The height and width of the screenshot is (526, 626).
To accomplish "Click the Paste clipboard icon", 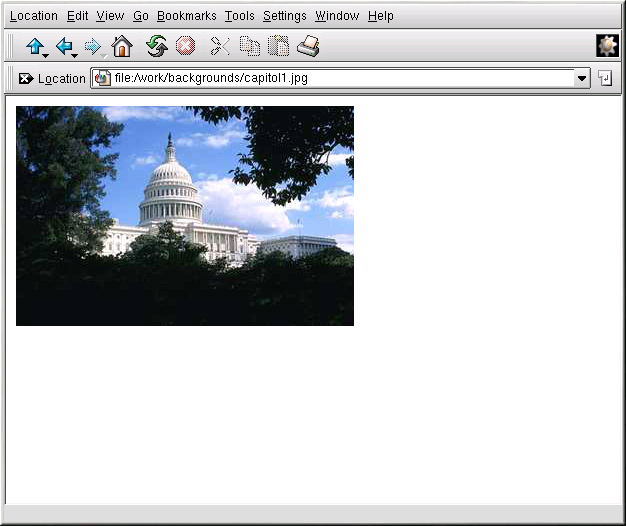I will (278, 46).
